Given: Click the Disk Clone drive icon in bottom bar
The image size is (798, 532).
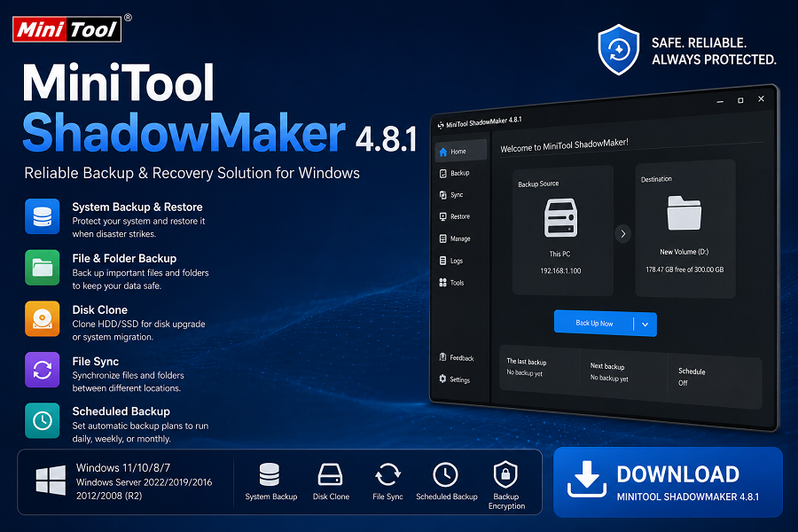Looking at the screenshot, I should click(331, 474).
